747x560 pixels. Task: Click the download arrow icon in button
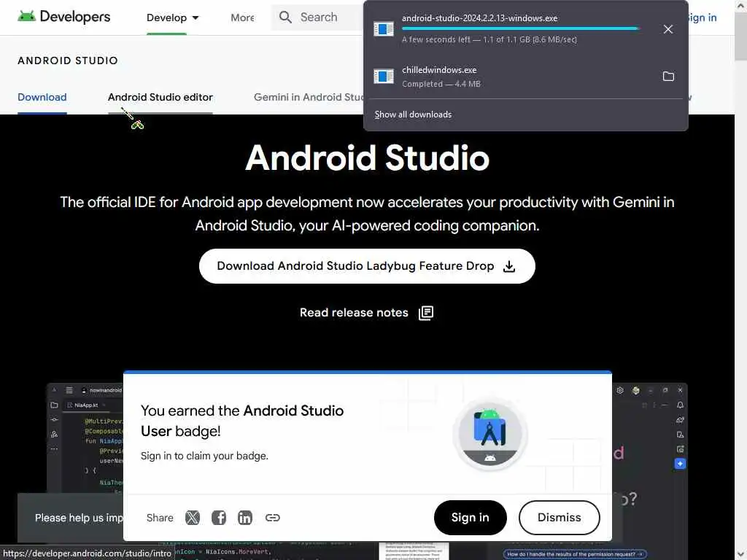(509, 266)
